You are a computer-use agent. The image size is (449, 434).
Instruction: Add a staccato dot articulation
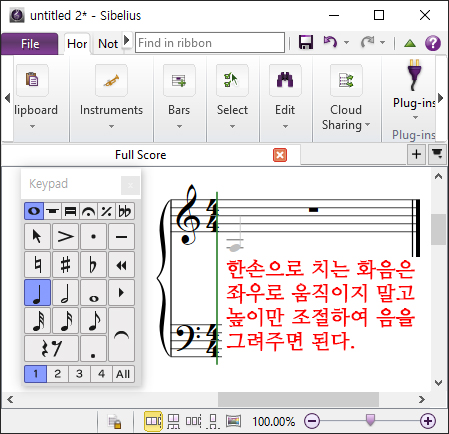(93, 237)
